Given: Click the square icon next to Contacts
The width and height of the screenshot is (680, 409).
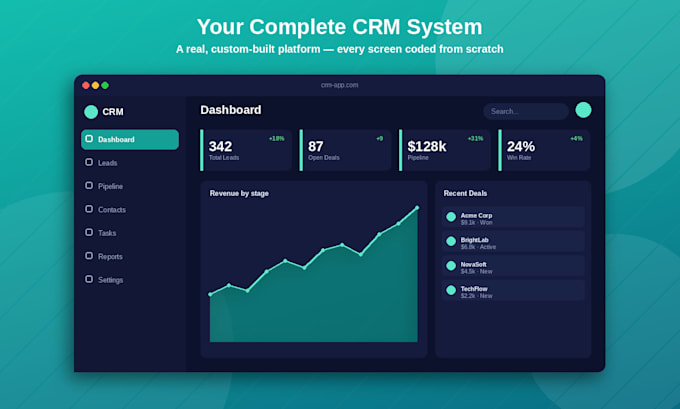Looking at the screenshot, I should [89, 209].
